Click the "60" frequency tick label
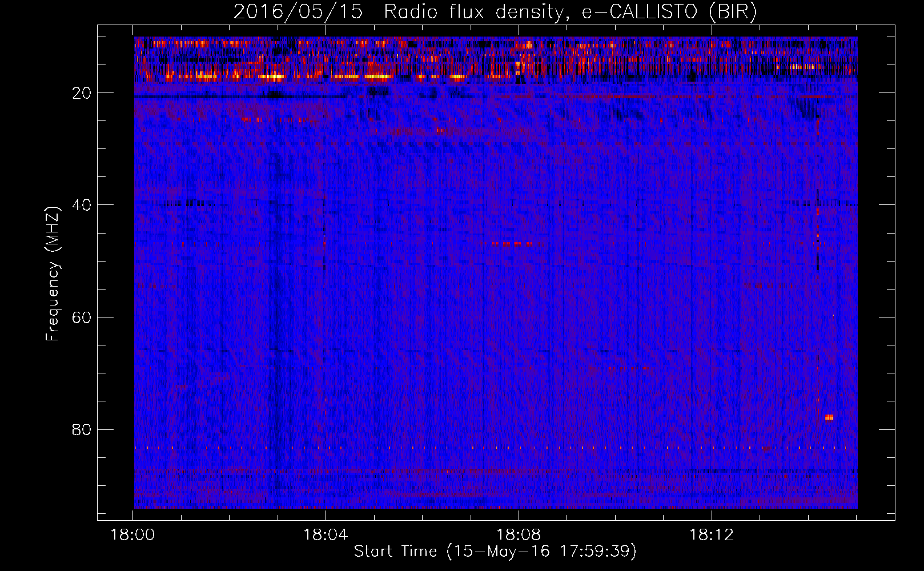 [82, 317]
